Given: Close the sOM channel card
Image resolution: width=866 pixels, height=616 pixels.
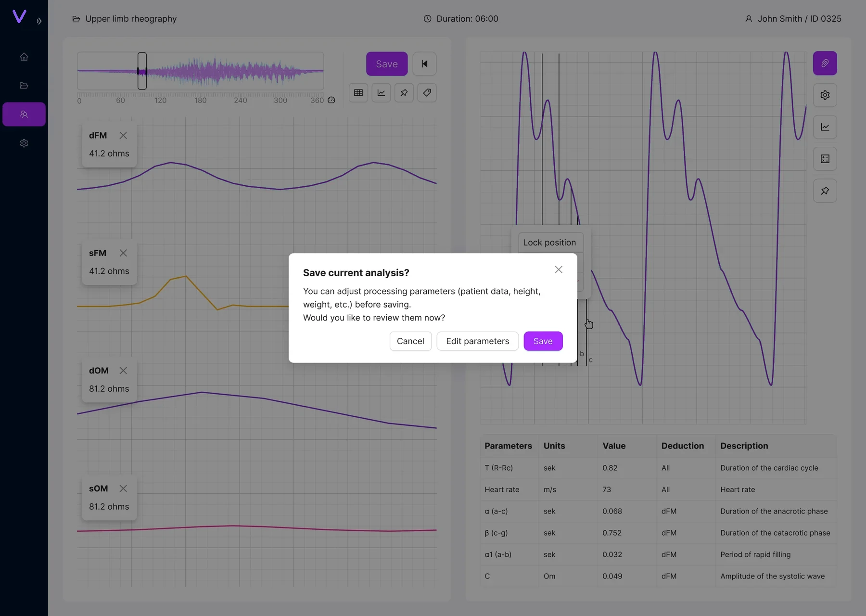Looking at the screenshot, I should pyautogui.click(x=123, y=488).
